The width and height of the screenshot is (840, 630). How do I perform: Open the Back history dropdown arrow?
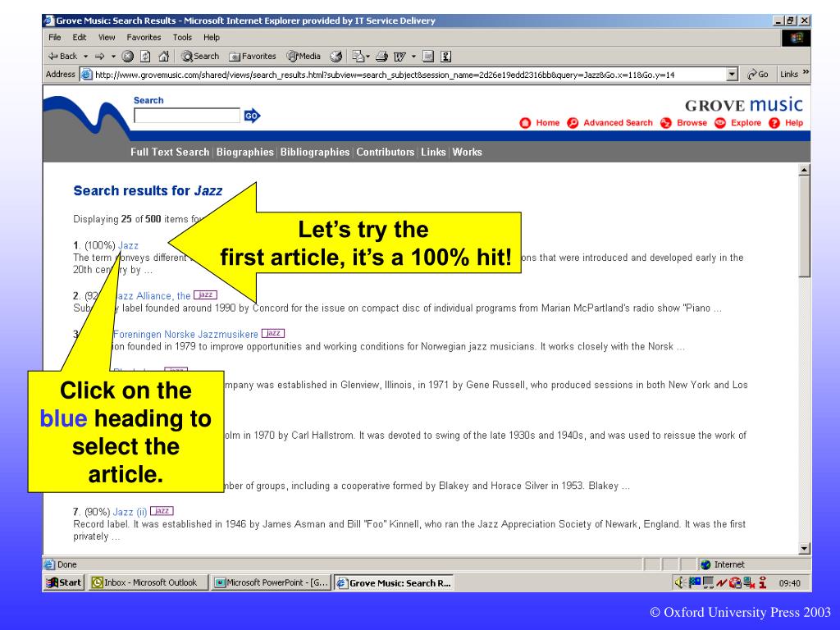85,57
